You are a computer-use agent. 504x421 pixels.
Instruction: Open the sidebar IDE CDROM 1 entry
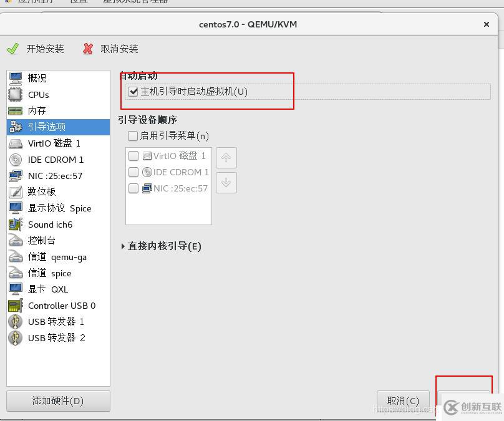pyautogui.click(x=58, y=160)
